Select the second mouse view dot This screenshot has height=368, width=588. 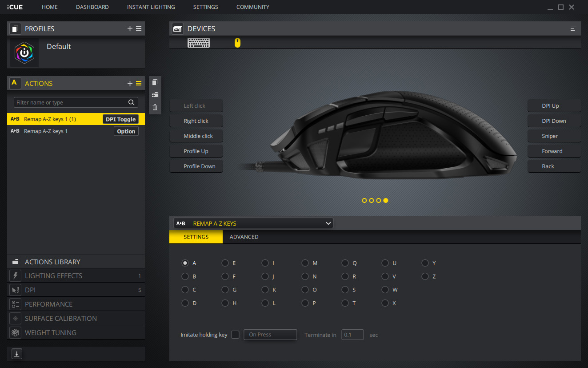coord(372,201)
